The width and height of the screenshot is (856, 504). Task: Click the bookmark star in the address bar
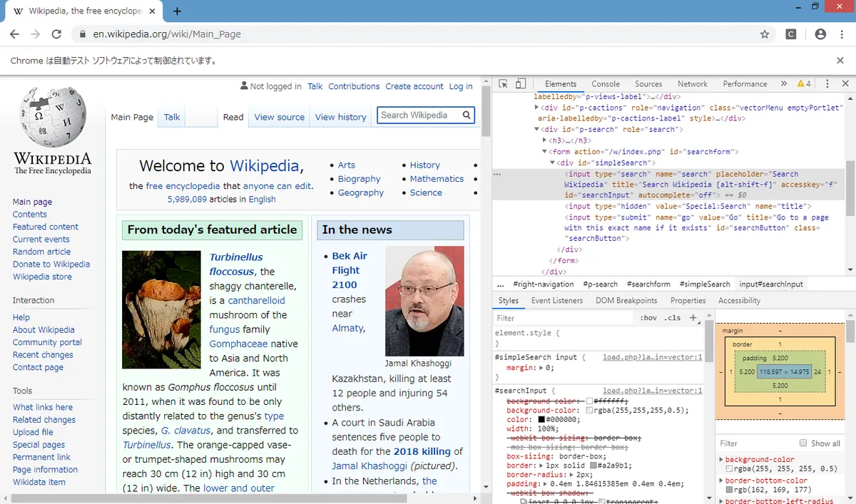[764, 34]
